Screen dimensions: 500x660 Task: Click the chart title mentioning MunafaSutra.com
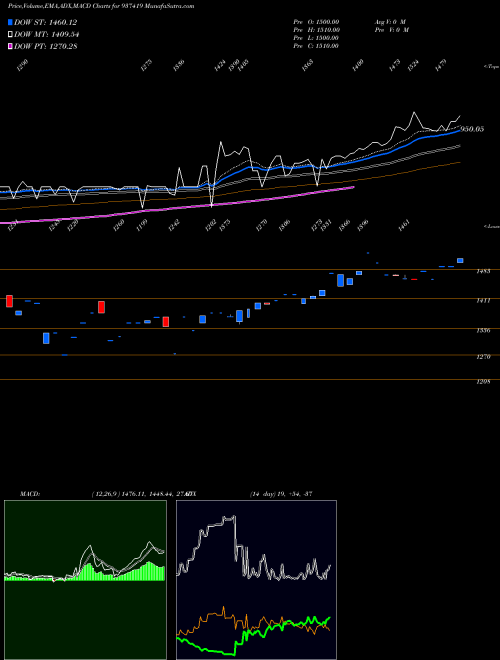pyautogui.click(x=101, y=6)
